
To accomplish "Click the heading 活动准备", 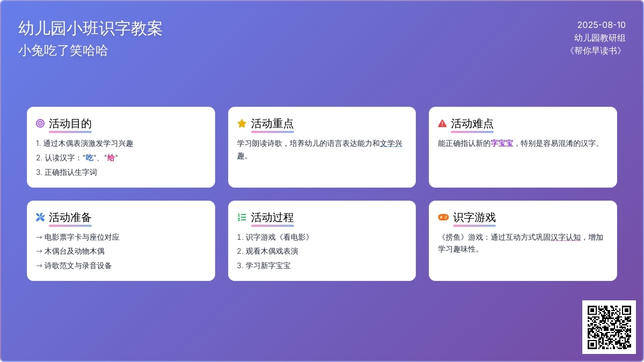I will [x=70, y=218].
